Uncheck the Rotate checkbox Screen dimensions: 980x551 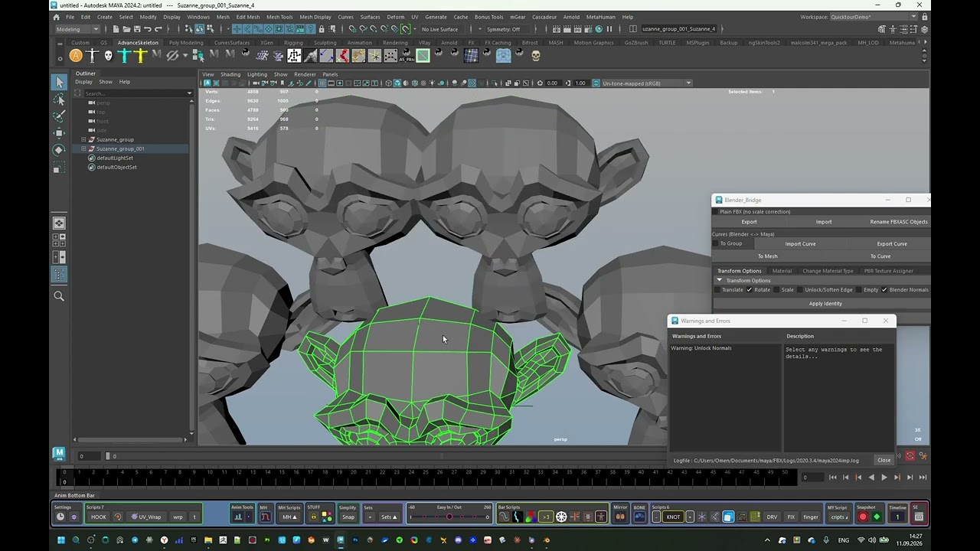pyautogui.click(x=750, y=290)
